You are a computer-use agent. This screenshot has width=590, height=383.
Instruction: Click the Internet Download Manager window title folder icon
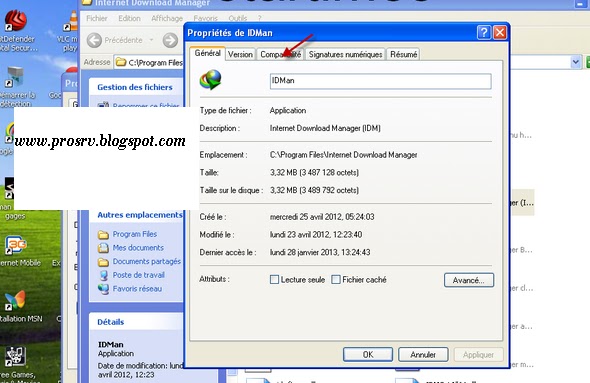(x=87, y=2)
